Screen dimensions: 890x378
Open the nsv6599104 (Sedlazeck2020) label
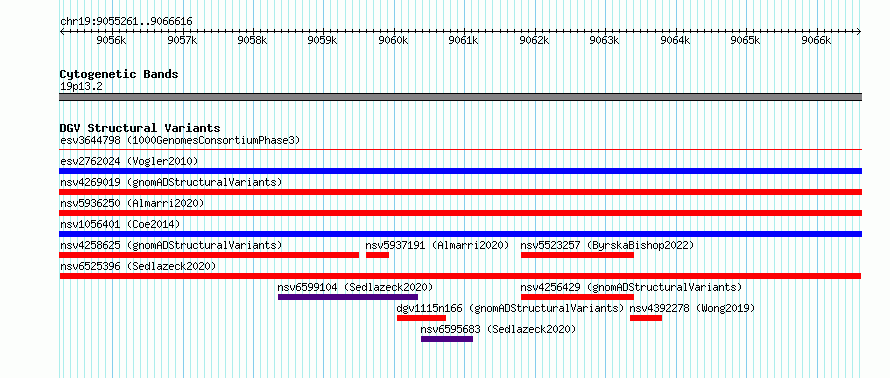355,287
